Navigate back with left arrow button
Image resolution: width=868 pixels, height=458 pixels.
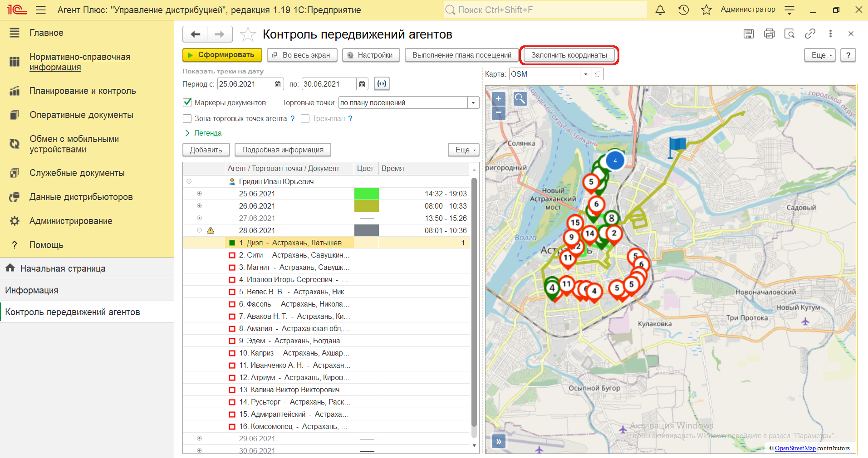click(x=196, y=34)
